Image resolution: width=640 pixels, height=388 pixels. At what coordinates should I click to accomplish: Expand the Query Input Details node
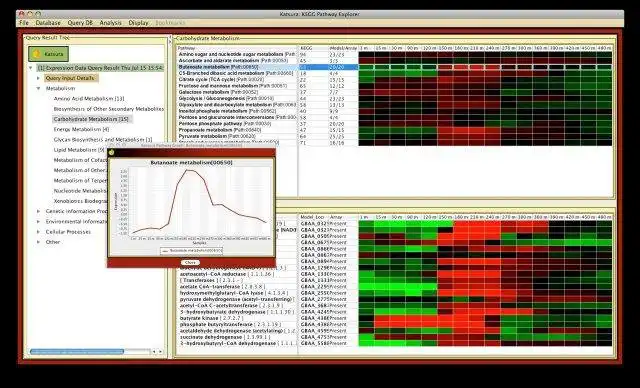coord(38,78)
